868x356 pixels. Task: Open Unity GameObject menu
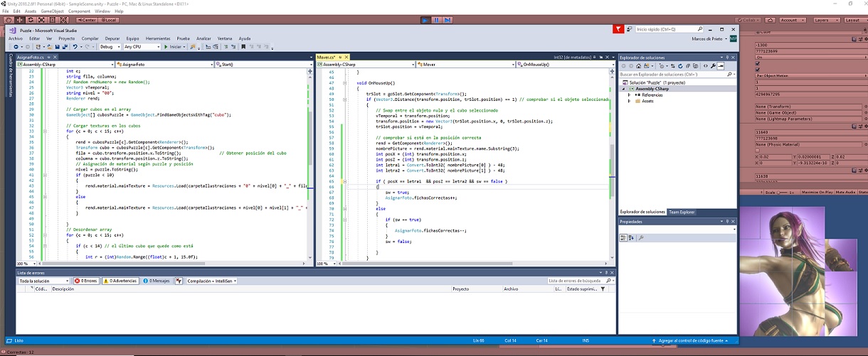(x=52, y=11)
